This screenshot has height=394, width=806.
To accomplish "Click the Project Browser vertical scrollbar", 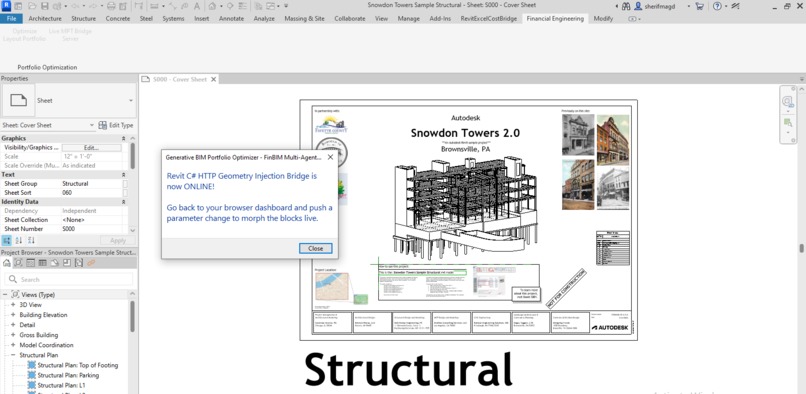I will (133, 316).
